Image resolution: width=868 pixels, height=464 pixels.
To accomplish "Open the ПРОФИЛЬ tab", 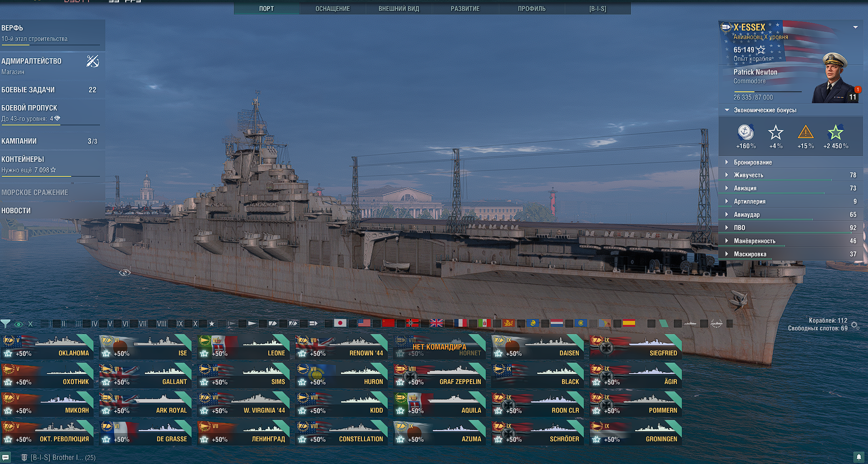I will [532, 9].
